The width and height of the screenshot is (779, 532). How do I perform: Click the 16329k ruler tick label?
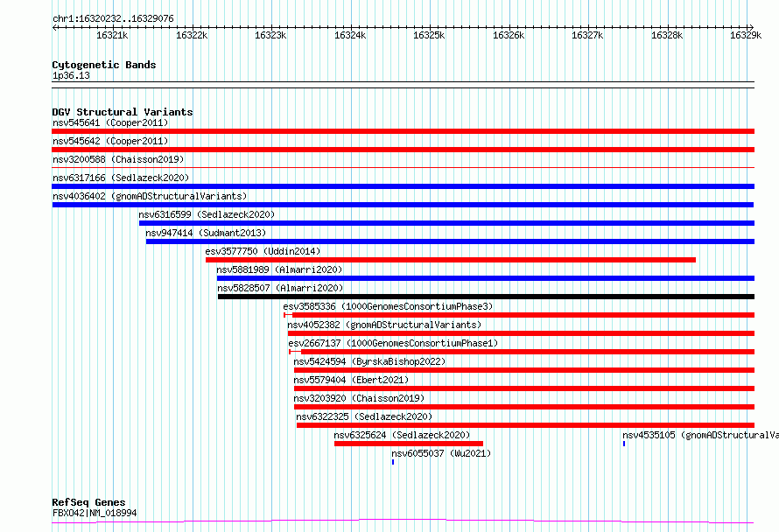(746, 35)
